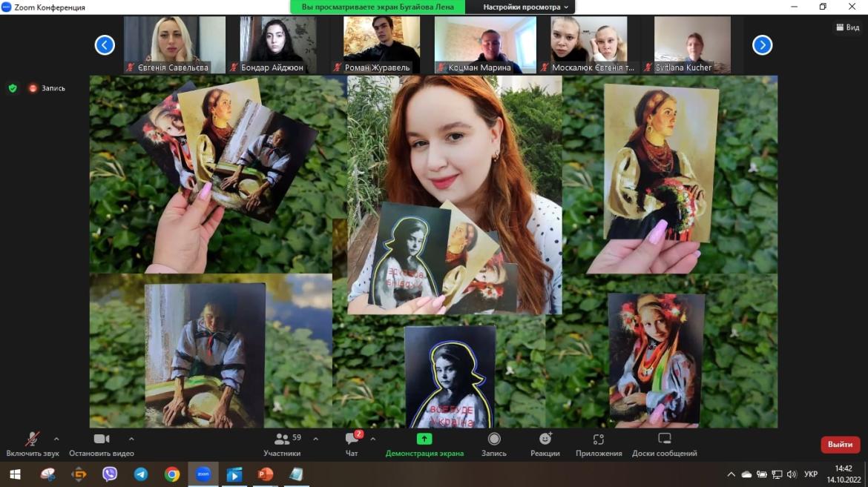Expand video options arrow beside camera
This screenshot has width=868, height=487.
click(131, 438)
